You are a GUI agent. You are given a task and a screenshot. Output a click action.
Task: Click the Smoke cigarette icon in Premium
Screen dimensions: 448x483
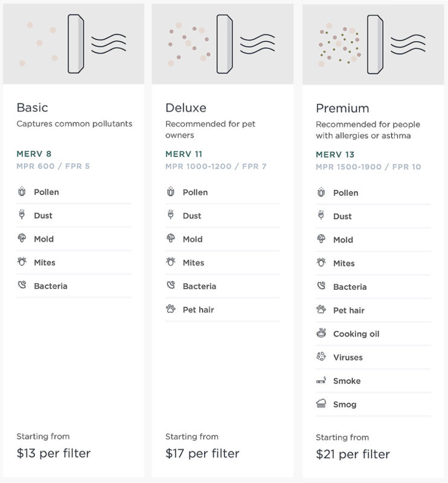tap(321, 380)
